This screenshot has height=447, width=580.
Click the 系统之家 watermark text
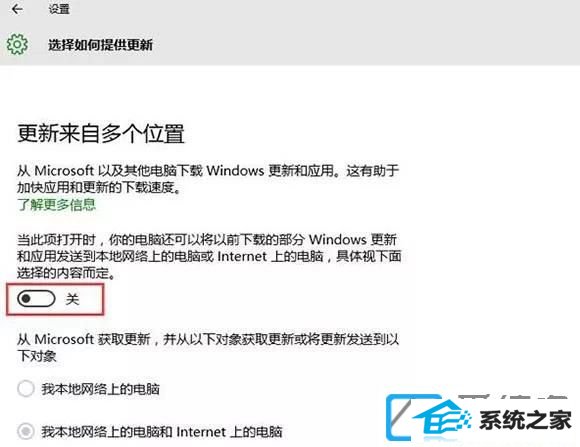coord(525,420)
